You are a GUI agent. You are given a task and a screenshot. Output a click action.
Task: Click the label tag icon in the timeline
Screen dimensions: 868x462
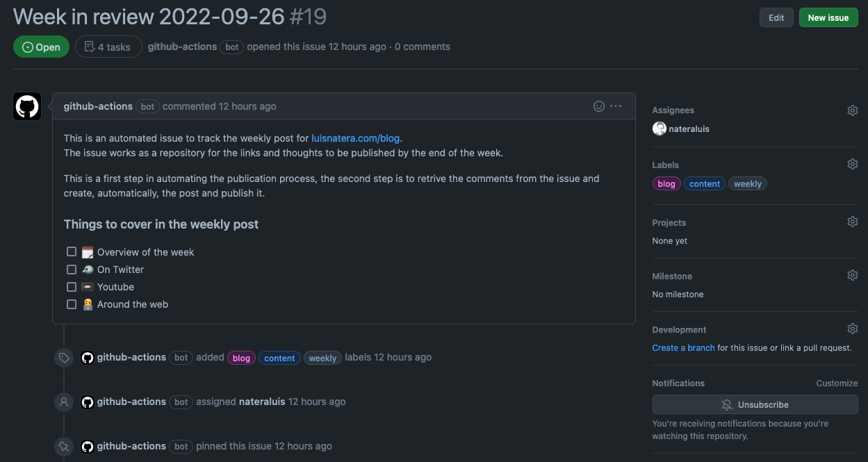[x=64, y=358]
